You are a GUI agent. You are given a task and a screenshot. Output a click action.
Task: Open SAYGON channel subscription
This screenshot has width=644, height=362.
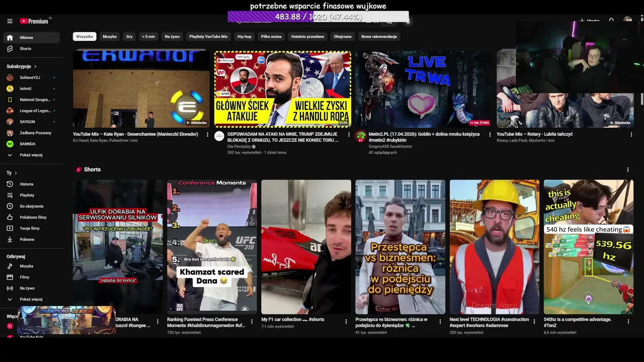(x=32, y=122)
